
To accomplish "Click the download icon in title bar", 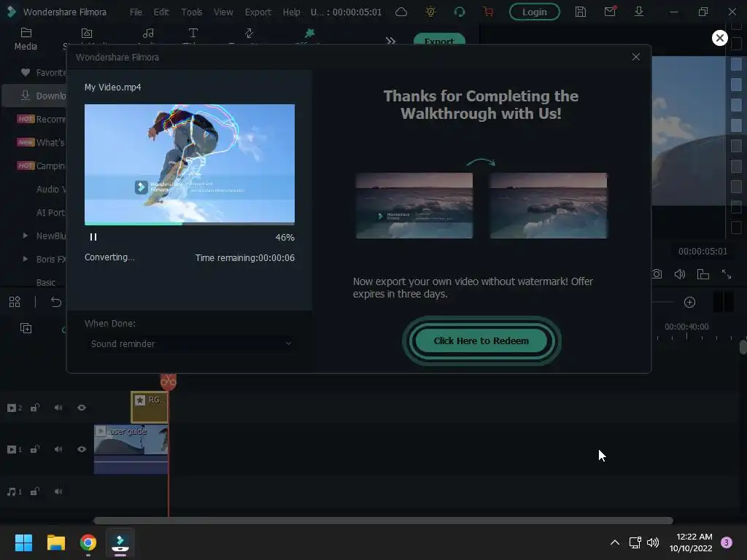I will tap(639, 12).
